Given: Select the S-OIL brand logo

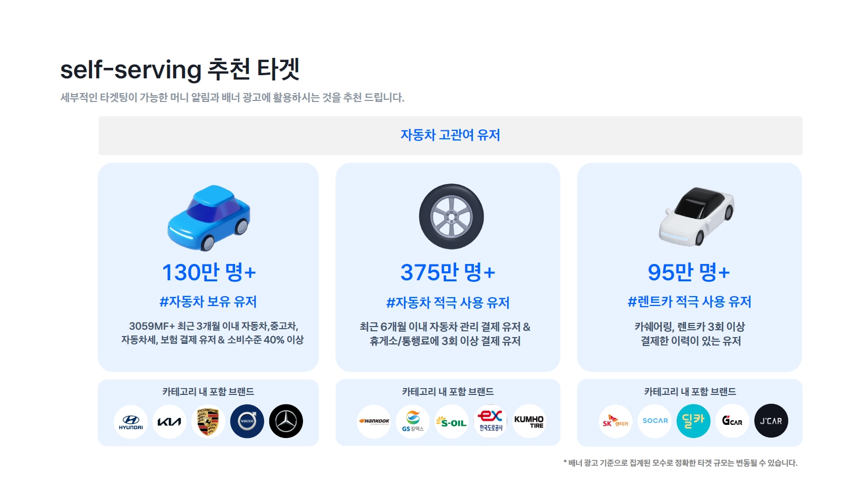Looking at the screenshot, I should [x=452, y=421].
